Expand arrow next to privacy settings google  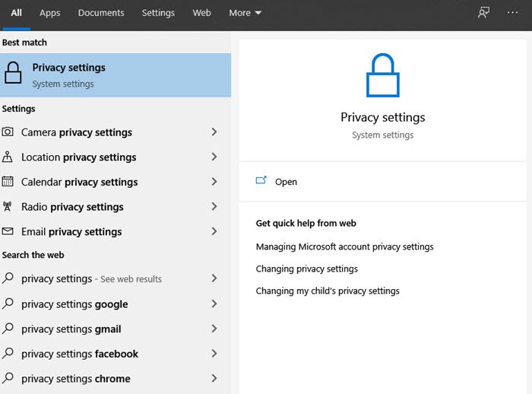click(214, 304)
